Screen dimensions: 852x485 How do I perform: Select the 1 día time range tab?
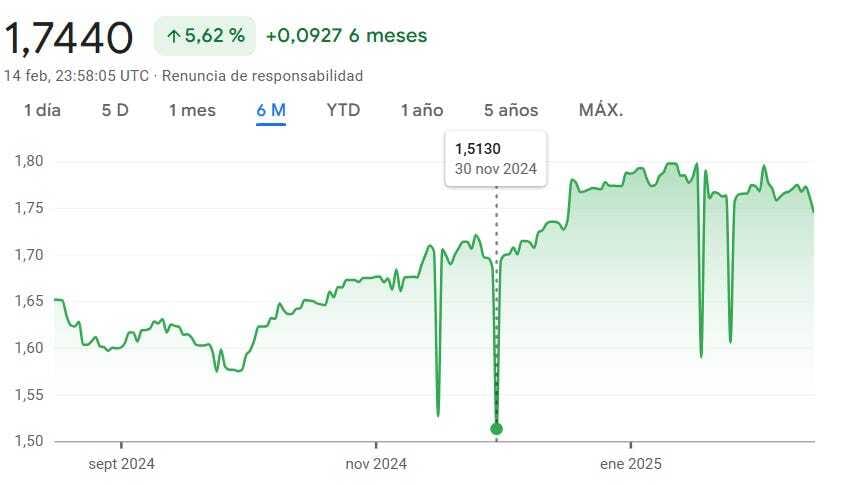tap(42, 110)
